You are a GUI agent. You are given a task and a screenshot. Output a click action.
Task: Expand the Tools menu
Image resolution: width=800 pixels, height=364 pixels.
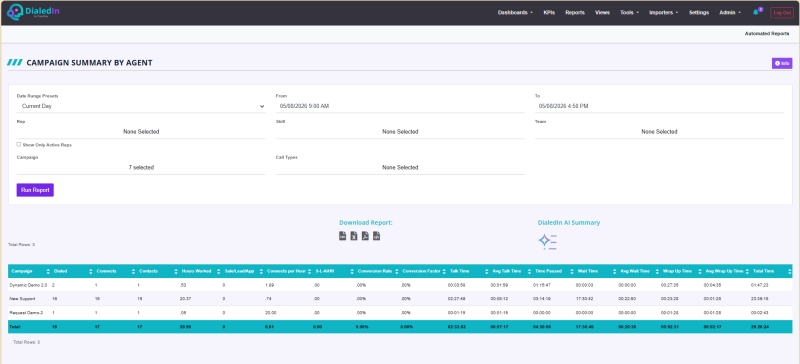click(629, 13)
